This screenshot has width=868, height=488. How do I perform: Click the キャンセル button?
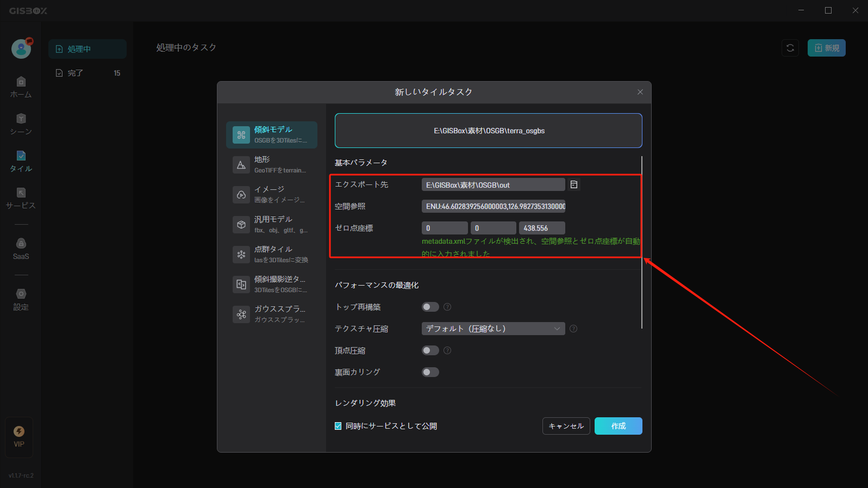(566, 426)
